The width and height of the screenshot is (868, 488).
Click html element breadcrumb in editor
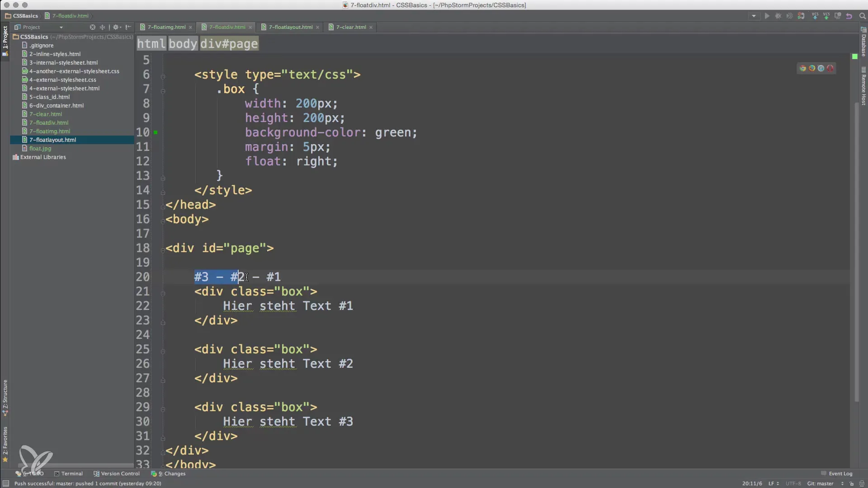coord(151,44)
